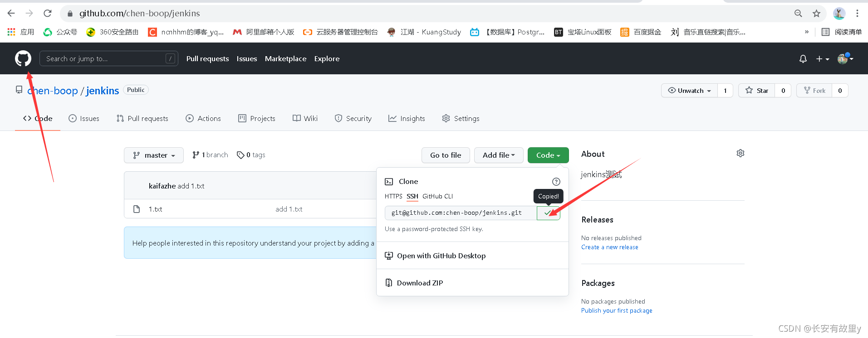Reload the page with refresh icon
This screenshot has height=338, width=868.
48,13
